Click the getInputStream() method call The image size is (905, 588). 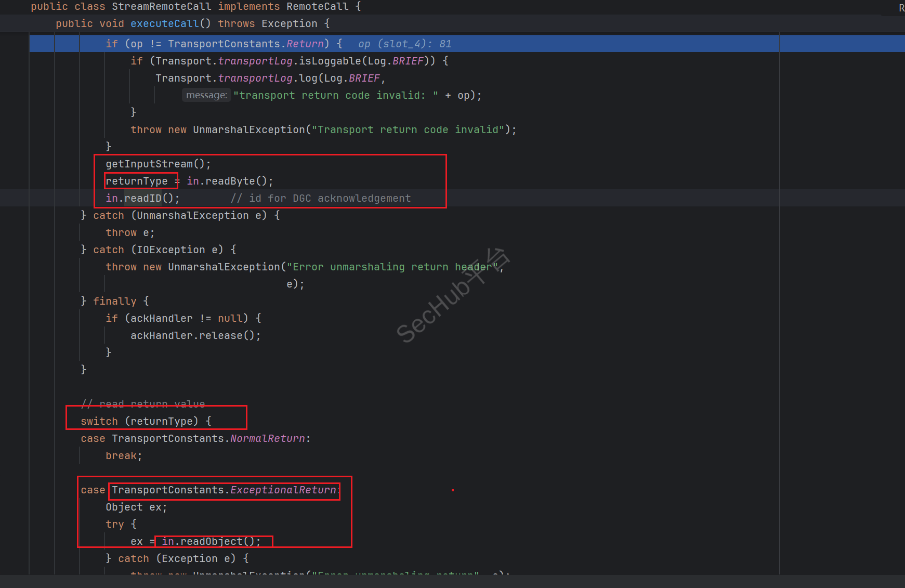[x=158, y=164]
